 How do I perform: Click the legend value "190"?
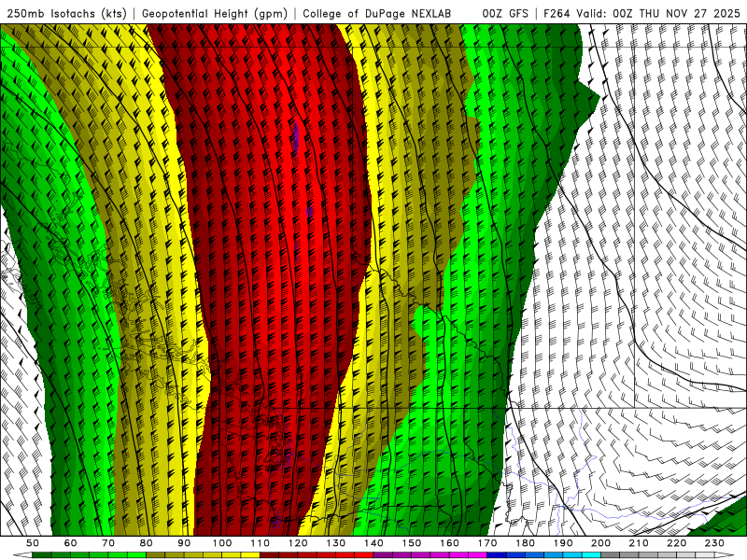[563, 543]
